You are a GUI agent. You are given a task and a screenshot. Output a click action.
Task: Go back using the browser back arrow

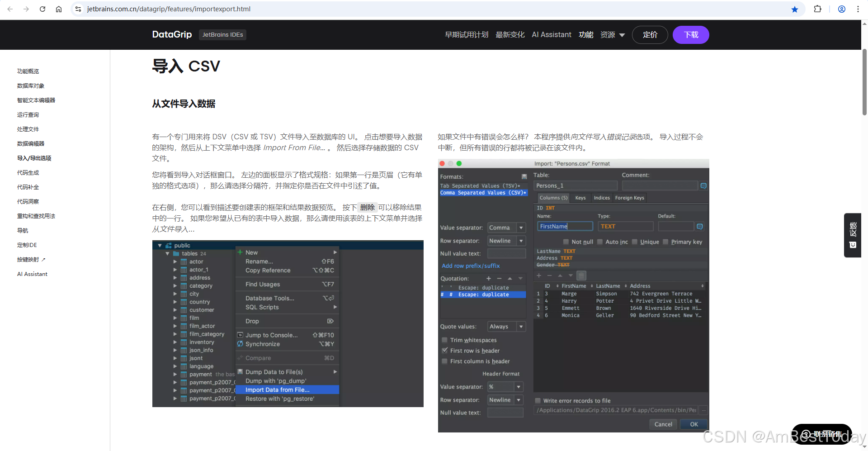click(x=10, y=9)
